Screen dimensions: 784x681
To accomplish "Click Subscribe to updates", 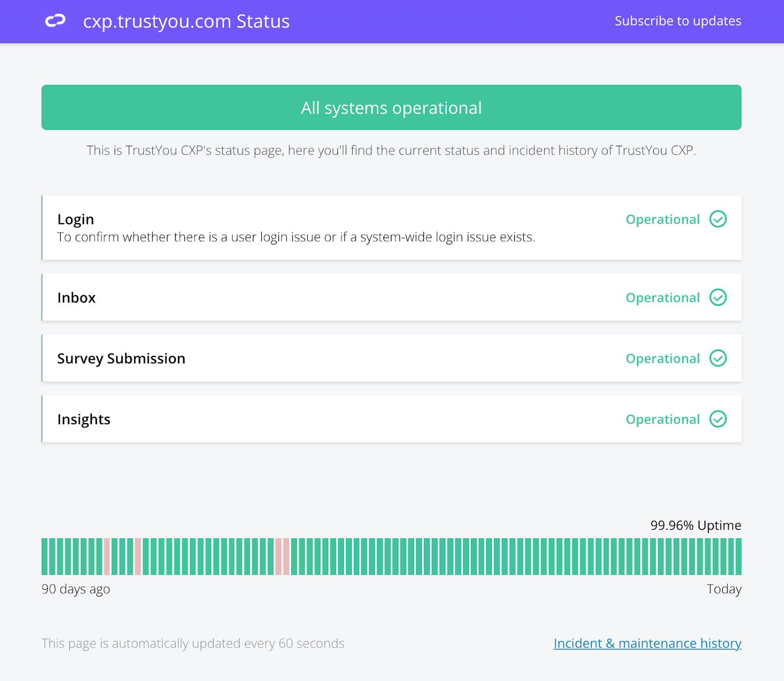I will pyautogui.click(x=678, y=21).
